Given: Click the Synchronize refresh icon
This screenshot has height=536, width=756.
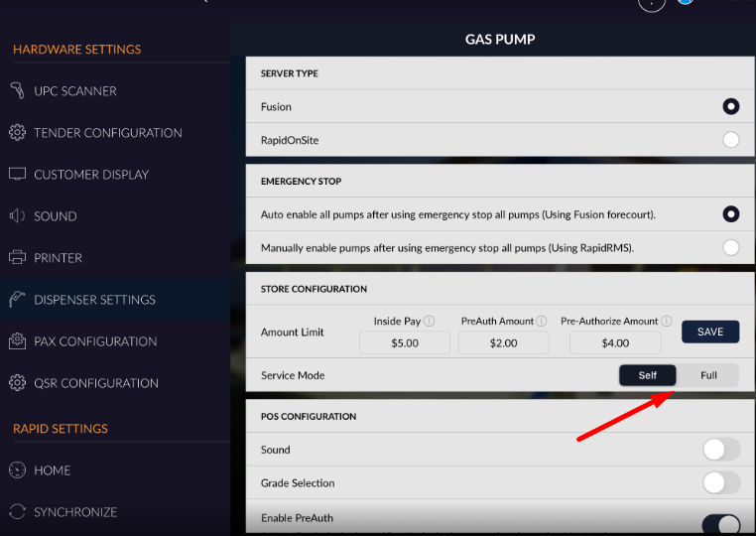Looking at the screenshot, I should 17,512.
